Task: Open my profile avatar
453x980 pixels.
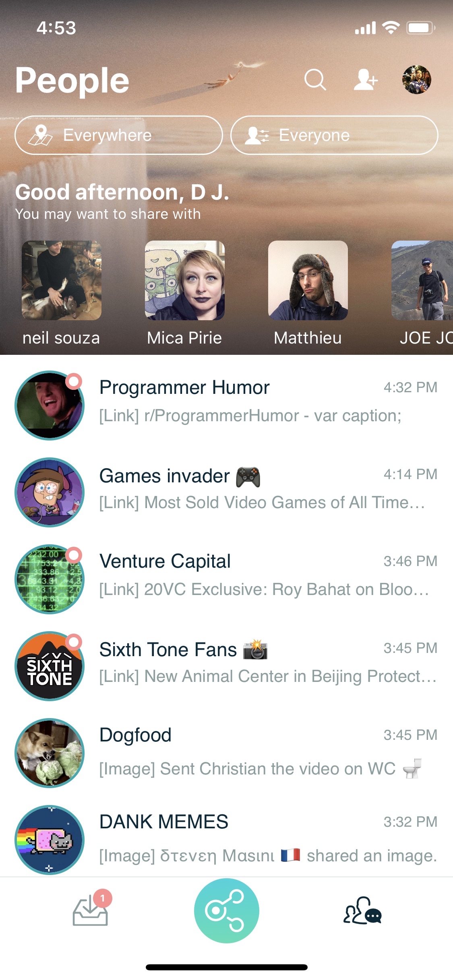Action: tap(416, 80)
